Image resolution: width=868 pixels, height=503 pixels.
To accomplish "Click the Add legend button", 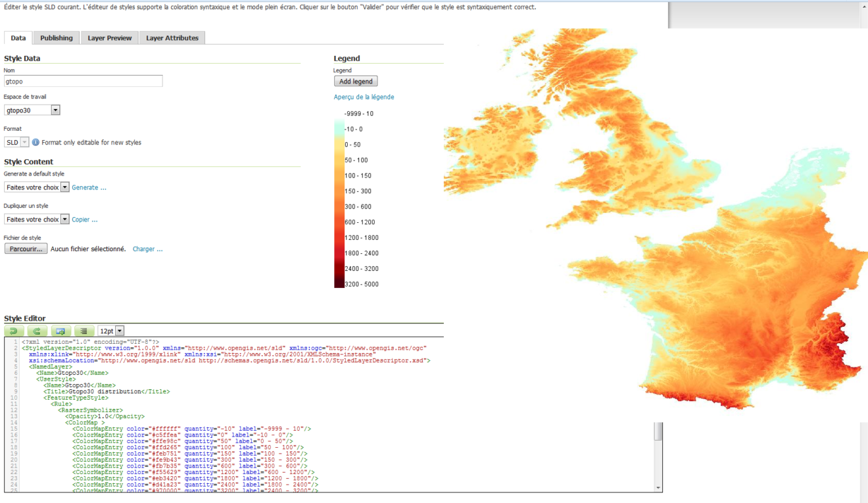I will point(355,81).
